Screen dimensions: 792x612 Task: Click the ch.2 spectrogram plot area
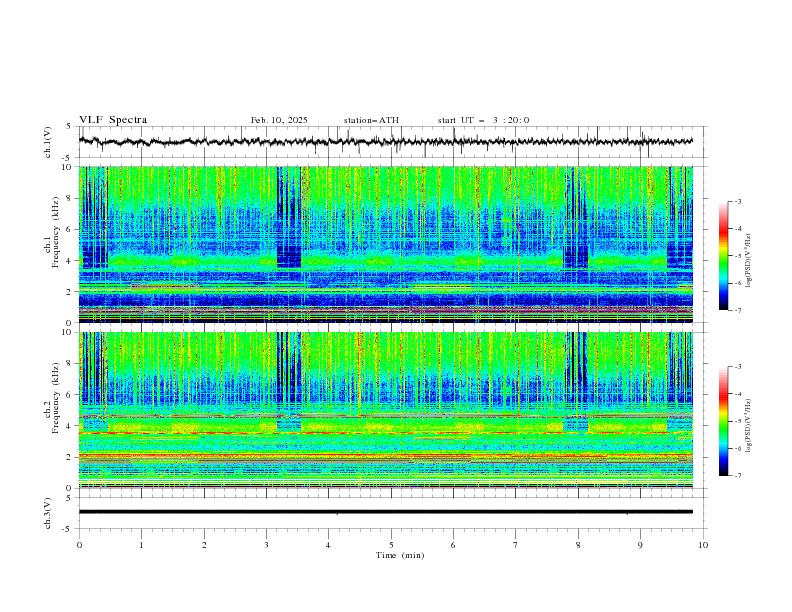tap(386, 410)
